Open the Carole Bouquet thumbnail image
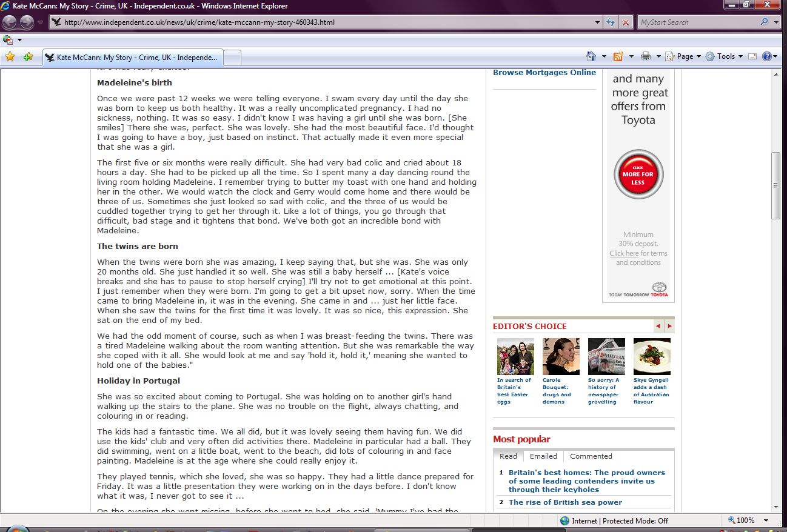Image resolution: width=787 pixels, height=532 pixels. pyautogui.click(x=561, y=356)
